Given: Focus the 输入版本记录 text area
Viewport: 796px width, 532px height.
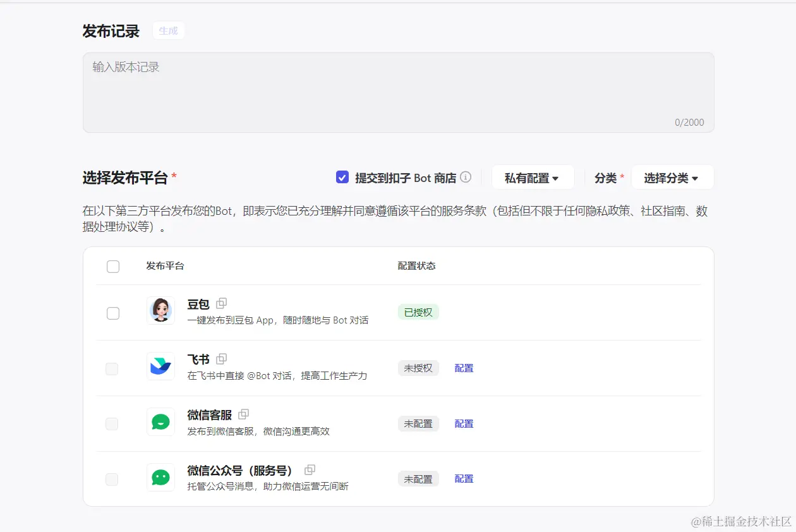Looking at the screenshot, I should click(398, 92).
